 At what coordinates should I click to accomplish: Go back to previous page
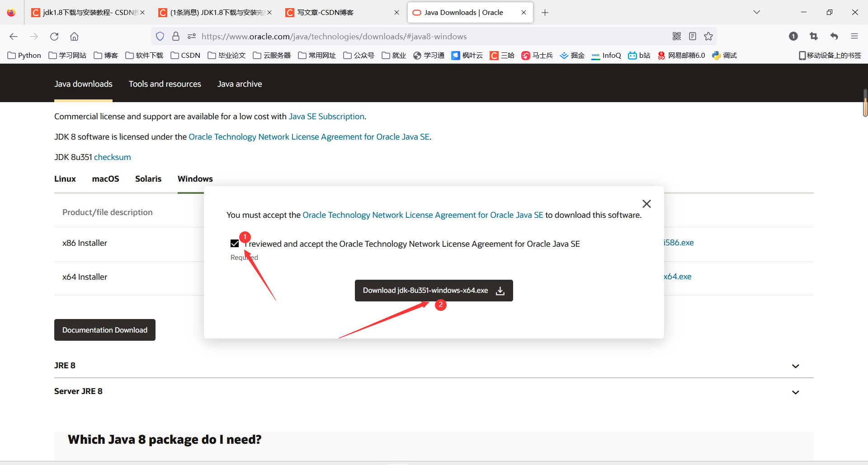[x=14, y=37]
